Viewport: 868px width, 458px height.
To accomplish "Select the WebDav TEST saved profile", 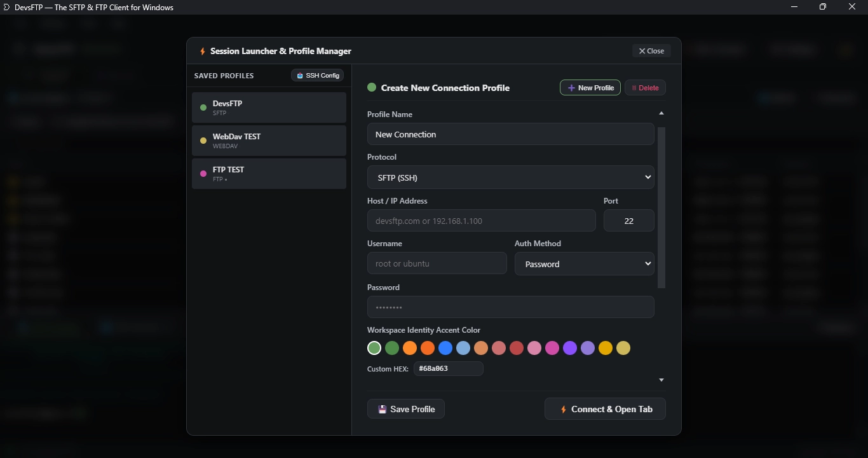I will coord(269,141).
